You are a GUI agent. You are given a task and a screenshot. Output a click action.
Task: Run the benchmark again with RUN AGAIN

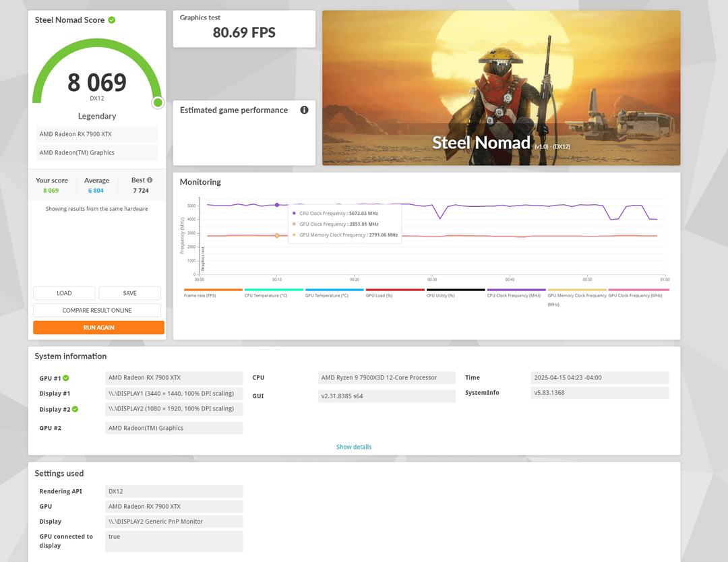pyautogui.click(x=98, y=327)
